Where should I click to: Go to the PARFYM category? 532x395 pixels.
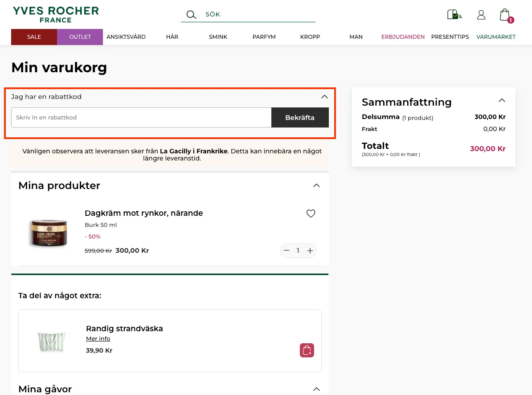(264, 37)
